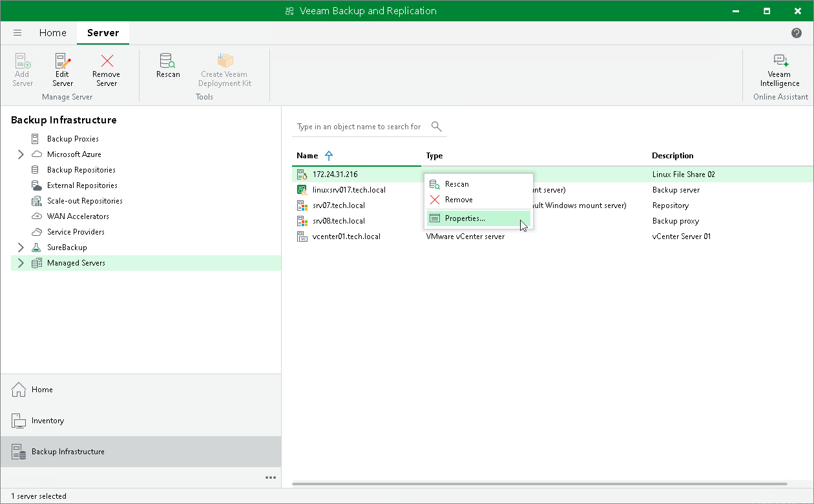Open the Backup Infrastructure view
This screenshot has width=814, height=504.
click(141, 452)
